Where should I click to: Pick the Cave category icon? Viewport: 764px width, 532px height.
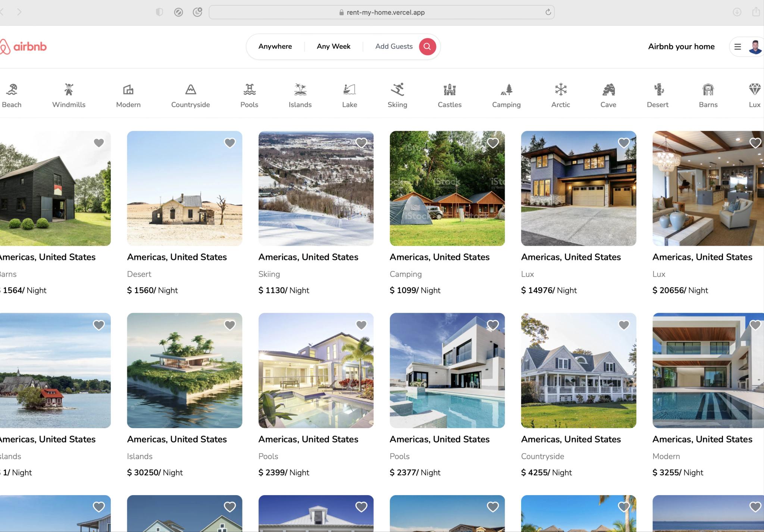click(x=608, y=90)
